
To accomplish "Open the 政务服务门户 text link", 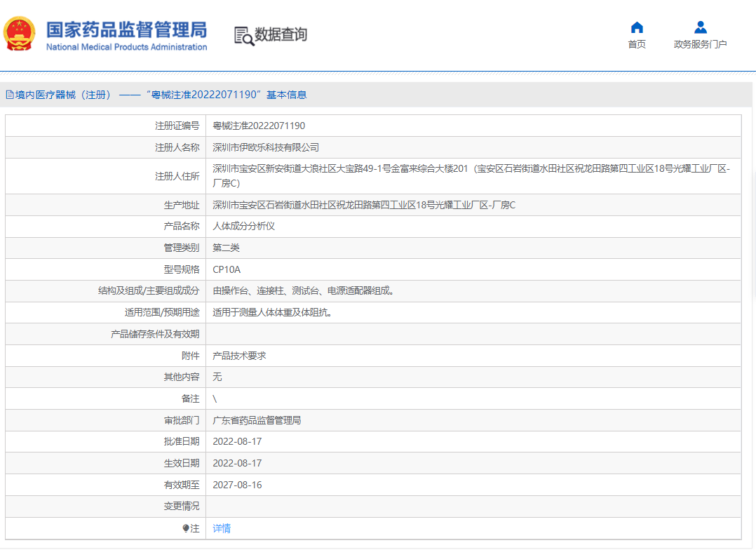I will pyautogui.click(x=700, y=45).
